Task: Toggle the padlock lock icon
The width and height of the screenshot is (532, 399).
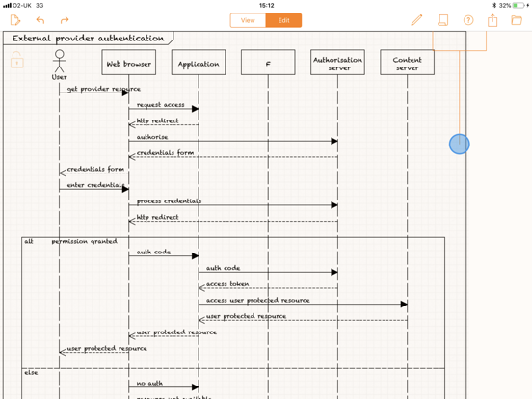Action: point(16,60)
